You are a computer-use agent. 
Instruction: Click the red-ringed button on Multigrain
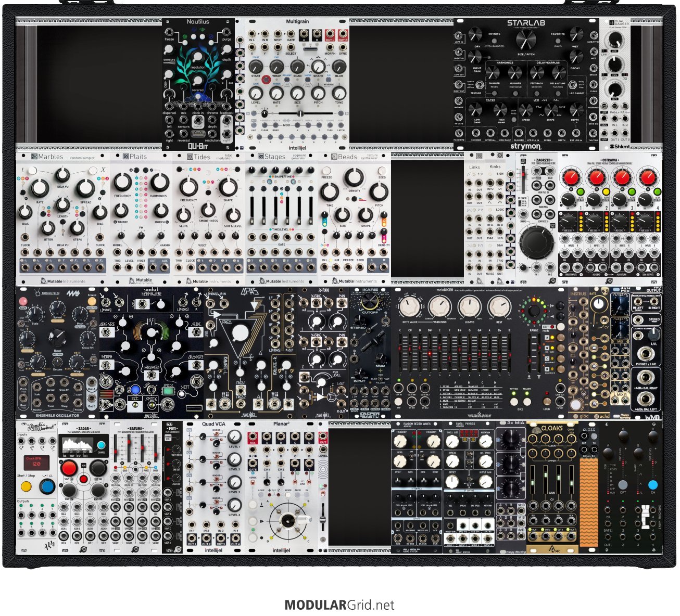click(x=266, y=80)
